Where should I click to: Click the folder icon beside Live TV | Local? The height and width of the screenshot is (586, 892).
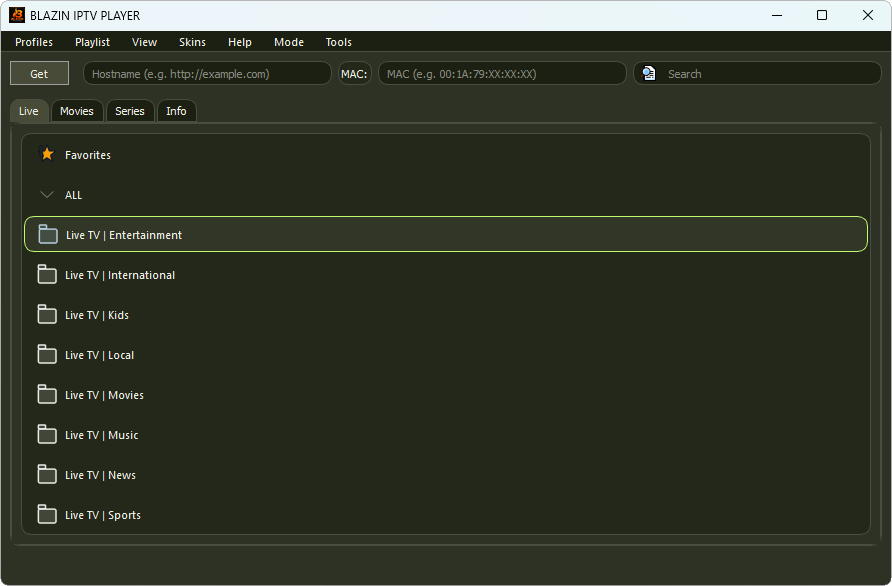[47, 354]
